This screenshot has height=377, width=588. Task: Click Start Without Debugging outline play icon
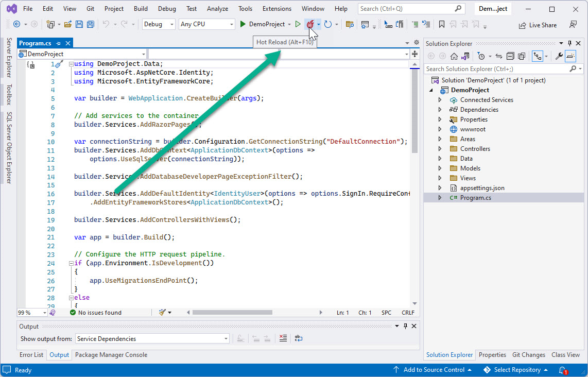pos(298,24)
